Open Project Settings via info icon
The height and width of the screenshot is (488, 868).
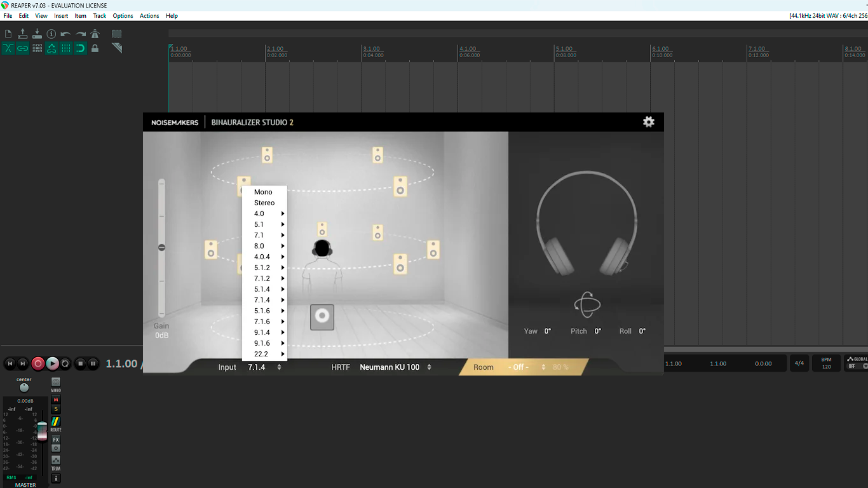point(51,34)
